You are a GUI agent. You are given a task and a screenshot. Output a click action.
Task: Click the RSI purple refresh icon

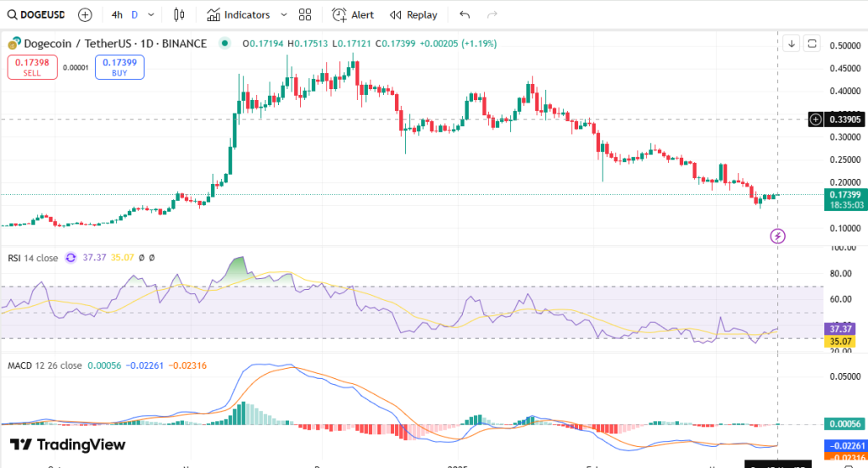(70, 258)
